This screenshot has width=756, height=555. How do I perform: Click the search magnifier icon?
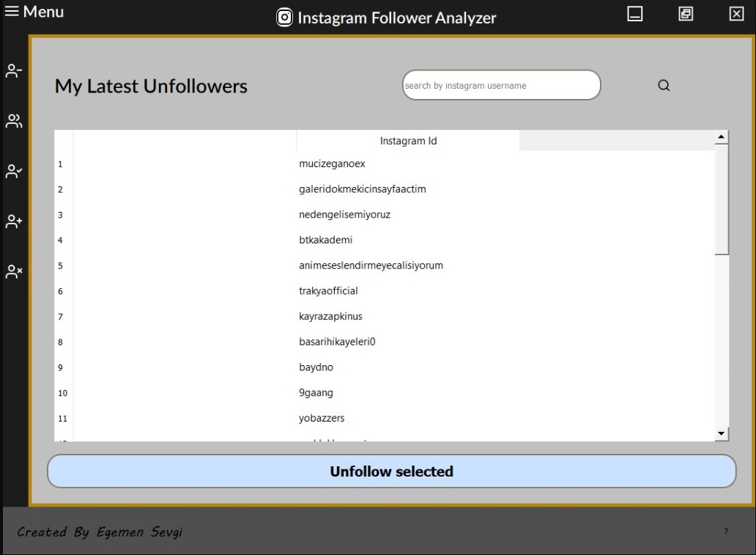tap(663, 85)
